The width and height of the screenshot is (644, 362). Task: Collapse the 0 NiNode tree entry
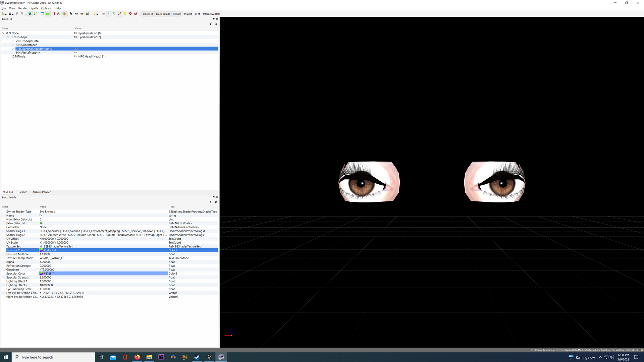(3, 33)
